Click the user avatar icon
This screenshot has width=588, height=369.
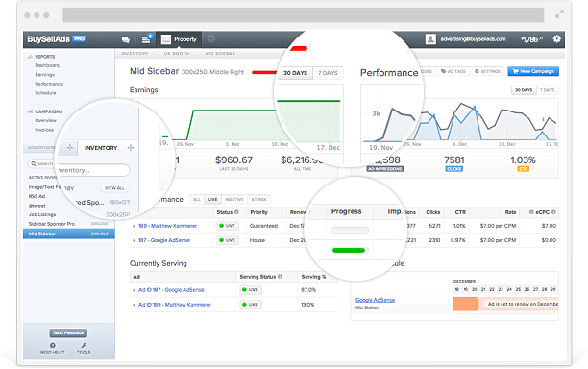(x=430, y=39)
